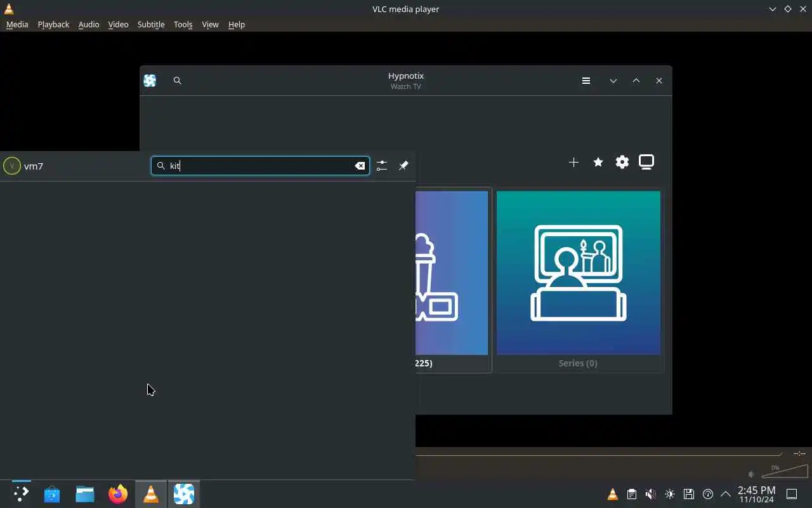Click the VLC tray icon
Viewport: 812px width, 508px height.
pyautogui.click(x=613, y=494)
